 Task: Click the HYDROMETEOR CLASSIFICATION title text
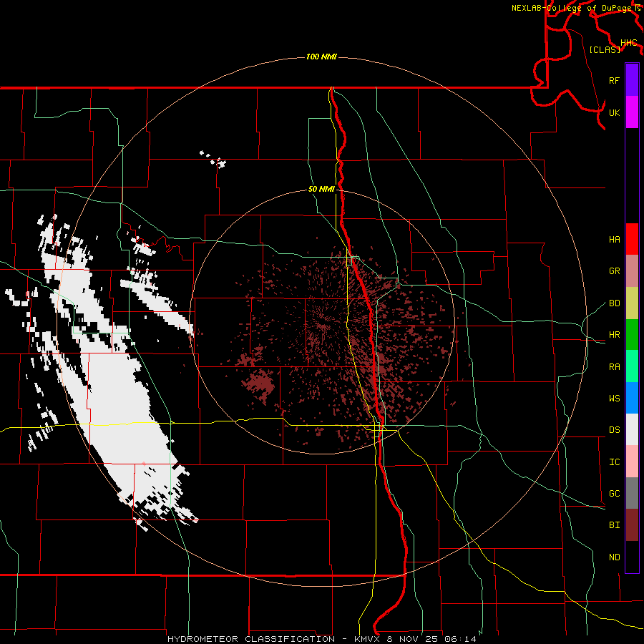point(251,639)
